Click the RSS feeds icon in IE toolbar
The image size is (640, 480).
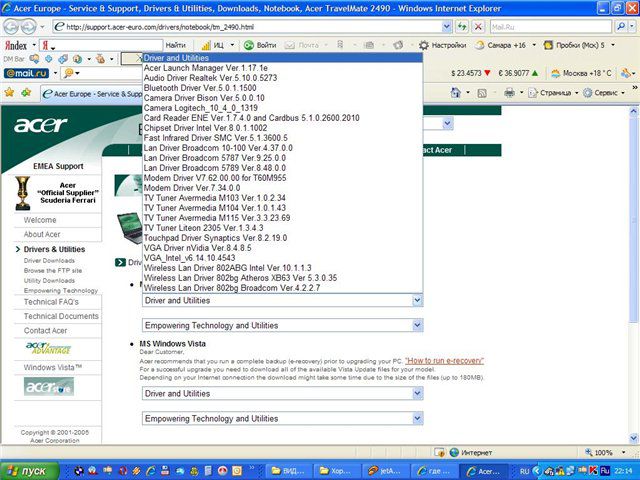tap(482, 93)
